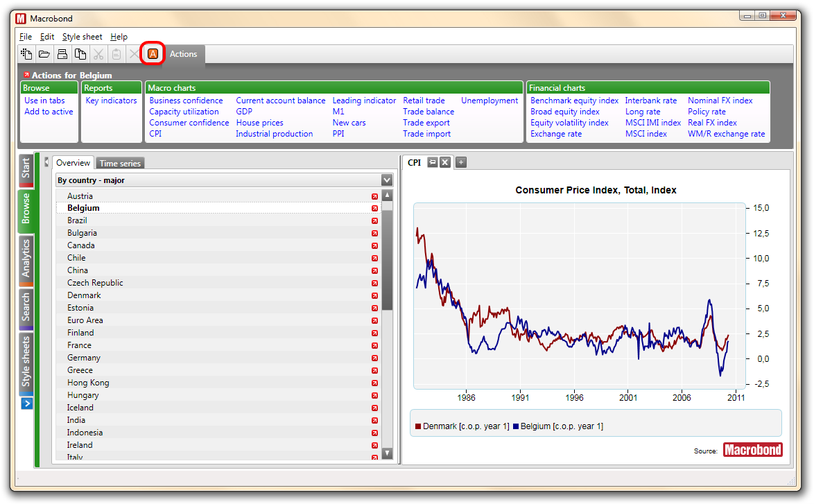Open the Analytics side tab
The height and width of the screenshot is (504, 814).
tap(26, 261)
